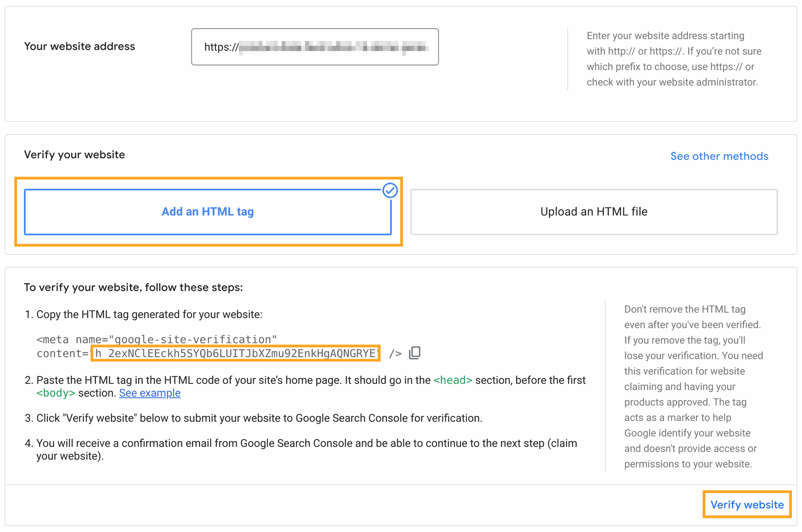Click the "Verify your website" heading
This screenshot has height=532, width=802.
click(x=74, y=155)
